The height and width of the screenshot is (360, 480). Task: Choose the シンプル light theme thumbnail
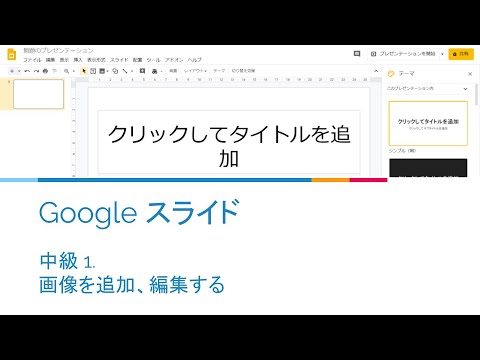(x=428, y=123)
